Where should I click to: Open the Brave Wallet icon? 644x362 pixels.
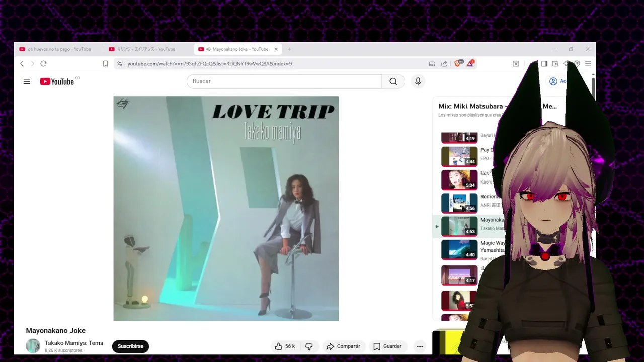pyautogui.click(x=555, y=64)
